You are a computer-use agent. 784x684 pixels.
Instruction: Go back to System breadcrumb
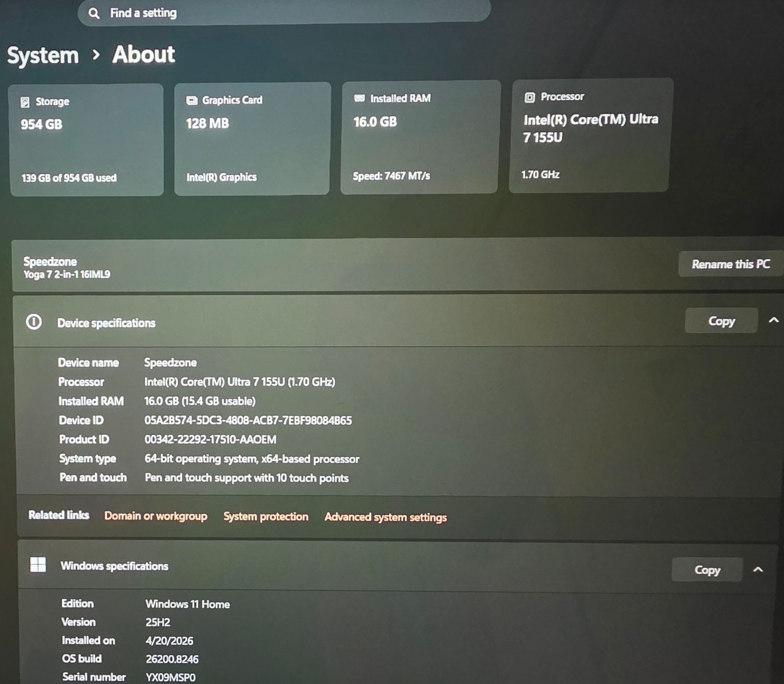point(43,55)
